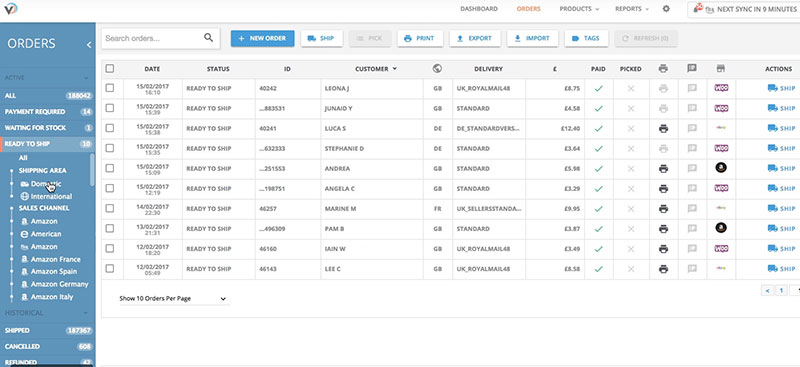
Task: Ship the Pam B order from Actions
Action: pyautogui.click(x=781, y=229)
